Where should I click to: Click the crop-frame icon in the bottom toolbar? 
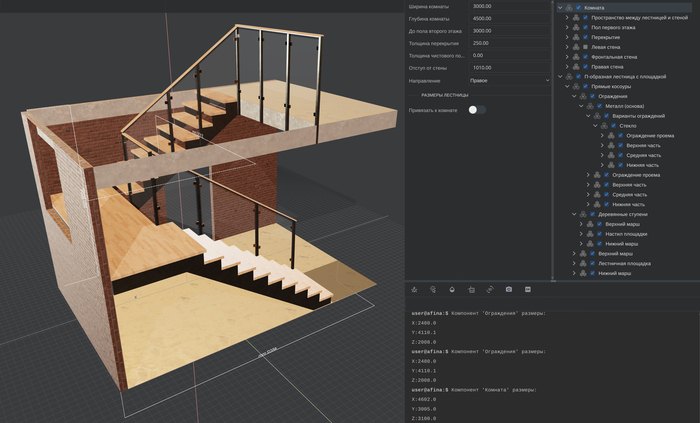click(x=471, y=289)
